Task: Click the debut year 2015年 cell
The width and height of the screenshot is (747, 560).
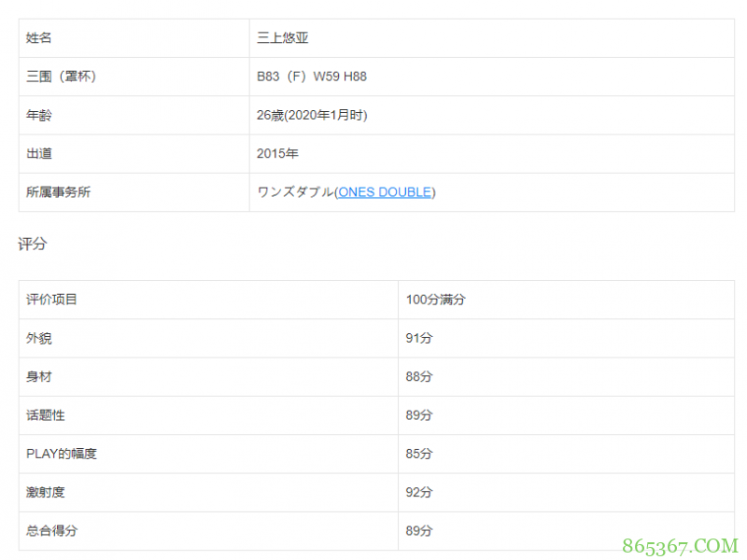Action: point(277,153)
